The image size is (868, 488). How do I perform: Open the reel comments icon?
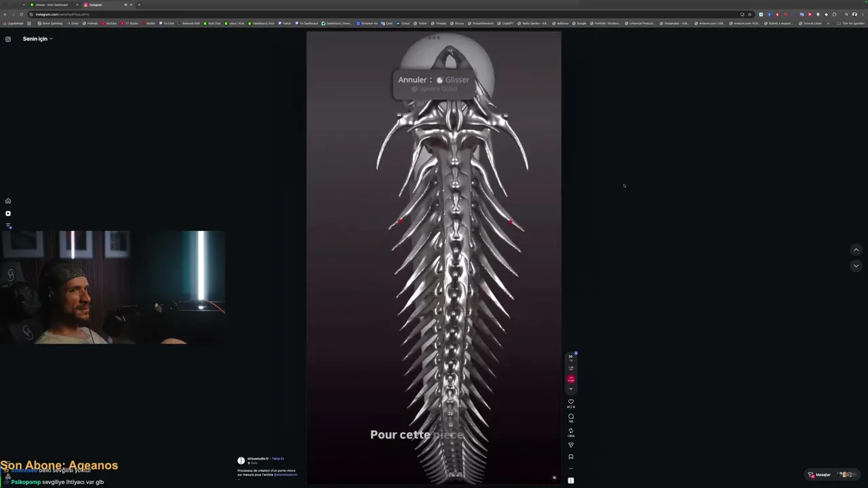click(571, 416)
